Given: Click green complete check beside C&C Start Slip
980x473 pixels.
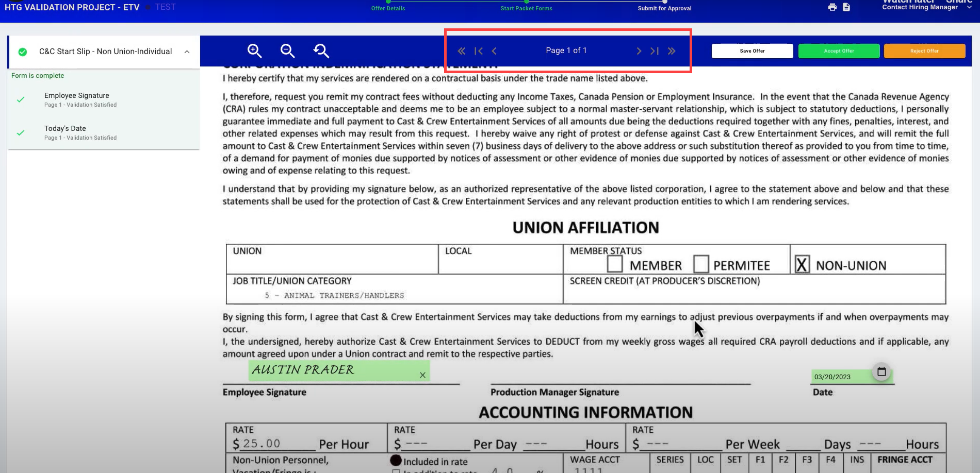Looking at the screenshot, I should (23, 52).
